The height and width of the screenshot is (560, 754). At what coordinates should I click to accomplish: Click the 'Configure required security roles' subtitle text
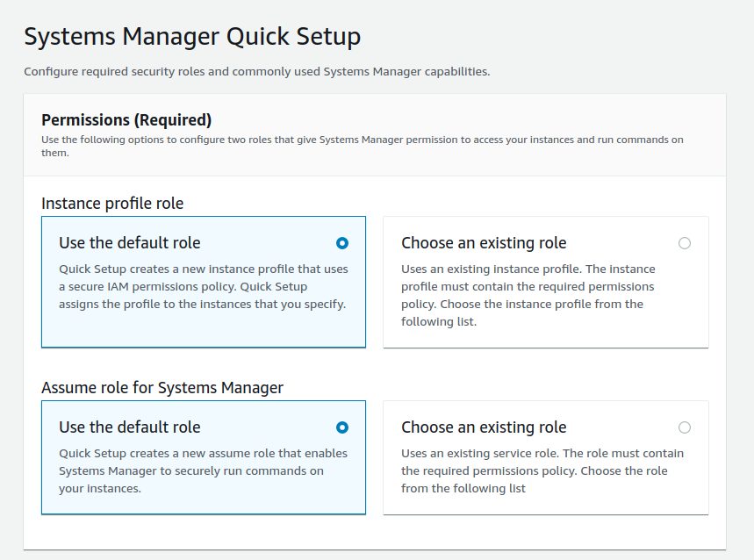257,72
